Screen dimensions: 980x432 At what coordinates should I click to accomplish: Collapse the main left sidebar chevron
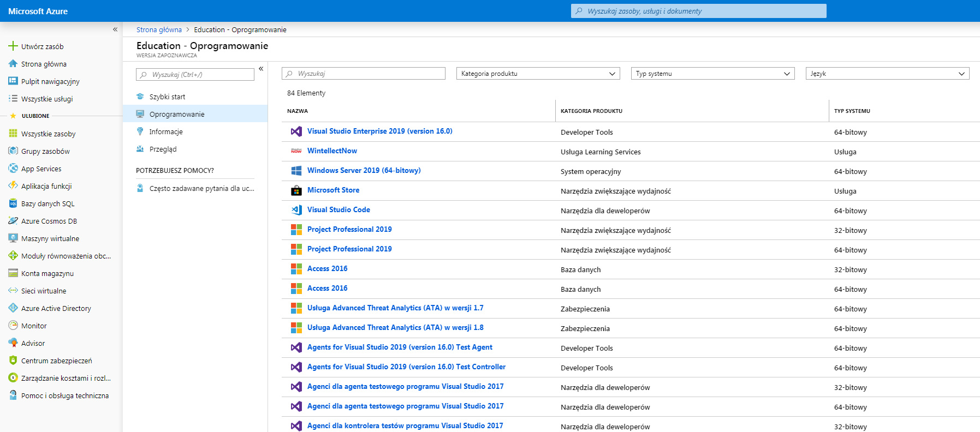coord(115,29)
